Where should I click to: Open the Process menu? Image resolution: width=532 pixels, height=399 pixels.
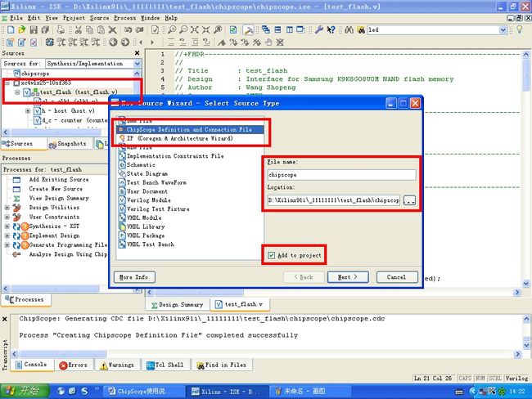(124, 18)
